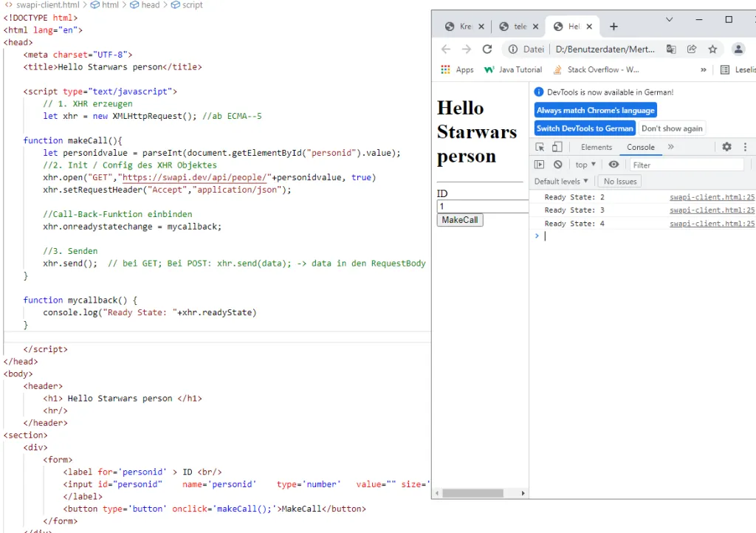Focus the console Filter field
Image resolution: width=756 pixels, height=533 pixels.
[687, 165]
